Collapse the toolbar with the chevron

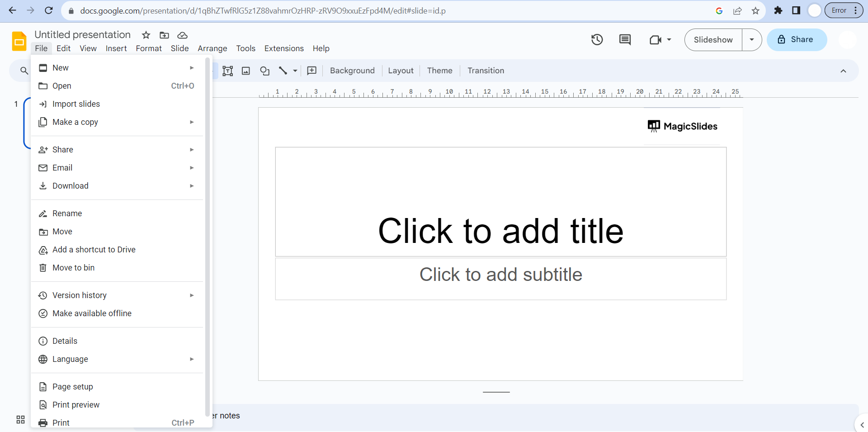click(x=843, y=71)
